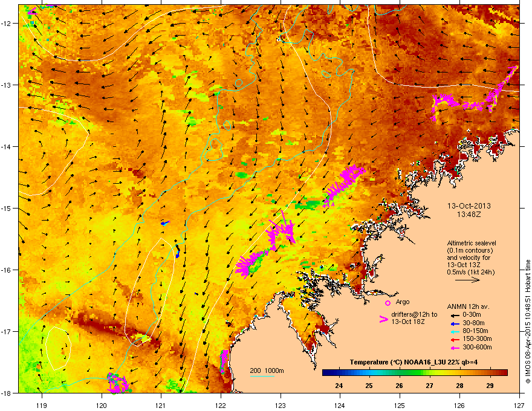Click the color bar tick label 28
This screenshot has width=532, height=411.
point(459,386)
